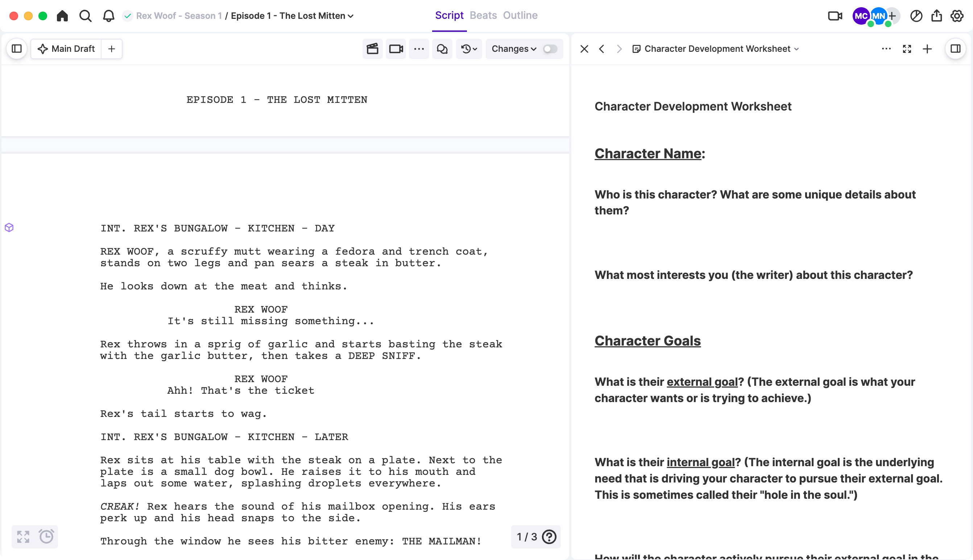This screenshot has width=973, height=560.
Task: Switch to the Script tab
Action: coord(449,15)
